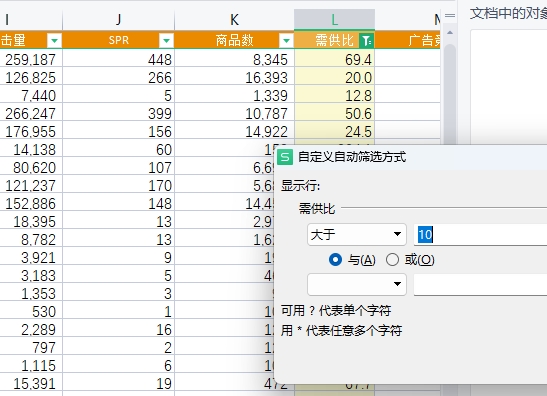This screenshot has width=547, height=396.
Task: Click cell value 14,138
Action: click(34, 150)
